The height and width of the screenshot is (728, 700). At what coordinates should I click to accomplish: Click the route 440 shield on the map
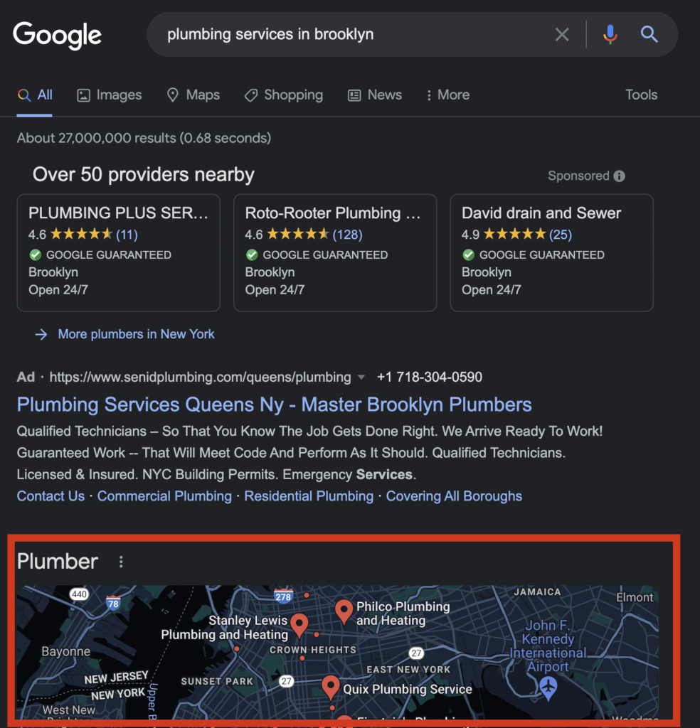[x=79, y=594]
